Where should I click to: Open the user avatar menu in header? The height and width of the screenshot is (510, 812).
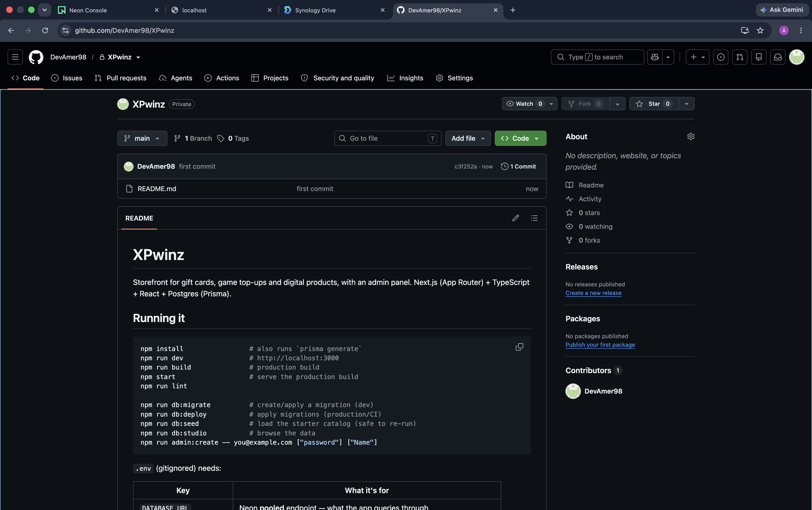797,57
